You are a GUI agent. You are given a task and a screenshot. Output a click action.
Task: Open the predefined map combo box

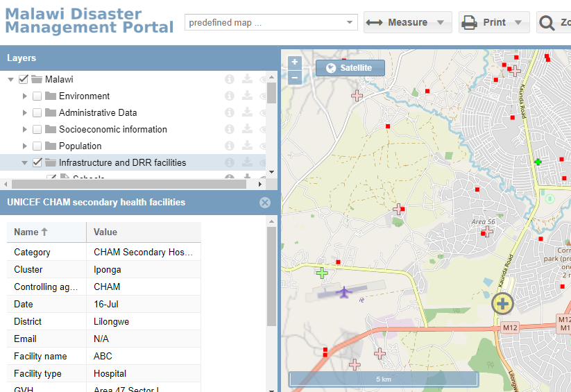[x=271, y=22]
